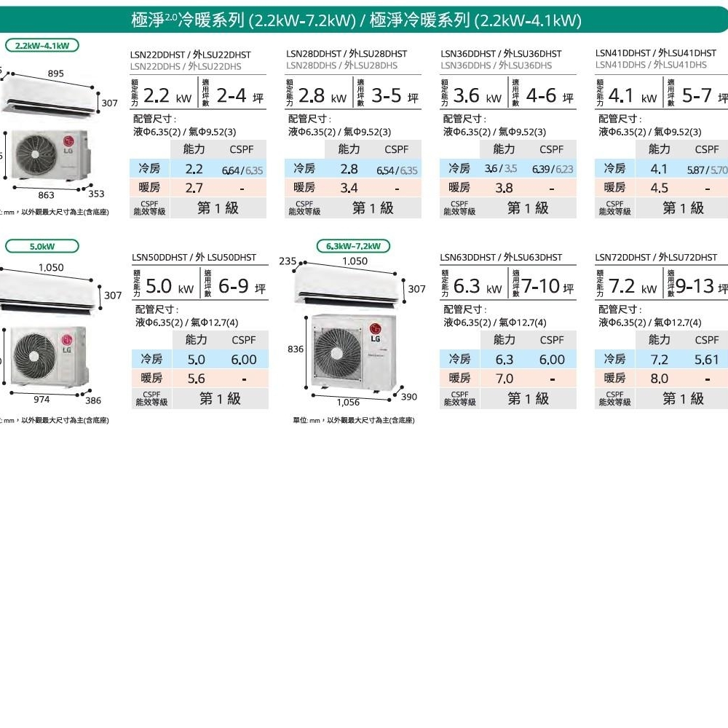Click heating capacity 4.5 in LSN41 table
The width and height of the screenshot is (728, 728).
[x=660, y=188]
